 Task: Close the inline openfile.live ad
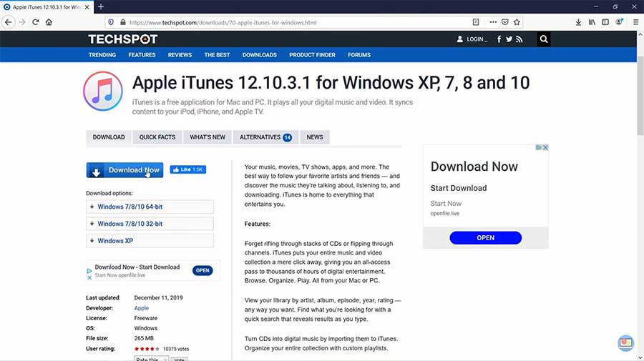coord(89,277)
